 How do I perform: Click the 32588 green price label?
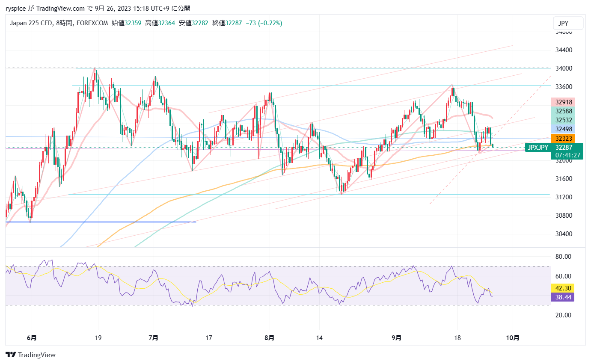[x=563, y=111]
